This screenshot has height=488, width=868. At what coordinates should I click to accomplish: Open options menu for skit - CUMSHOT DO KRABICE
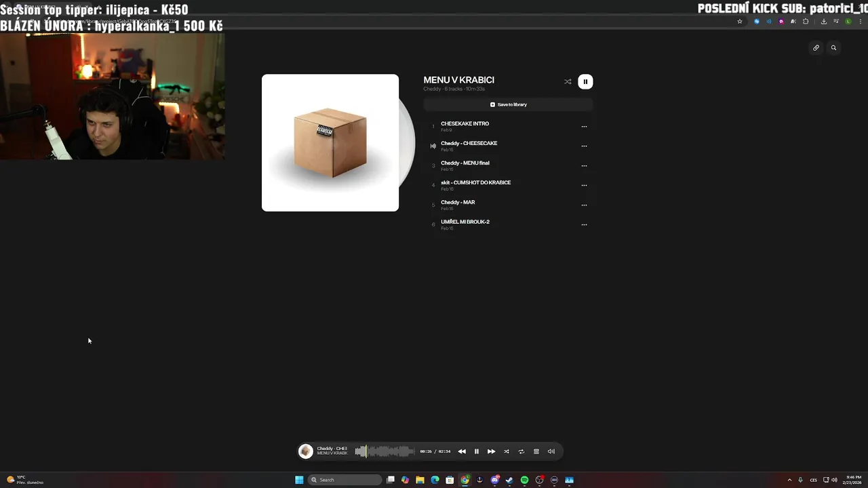584,185
